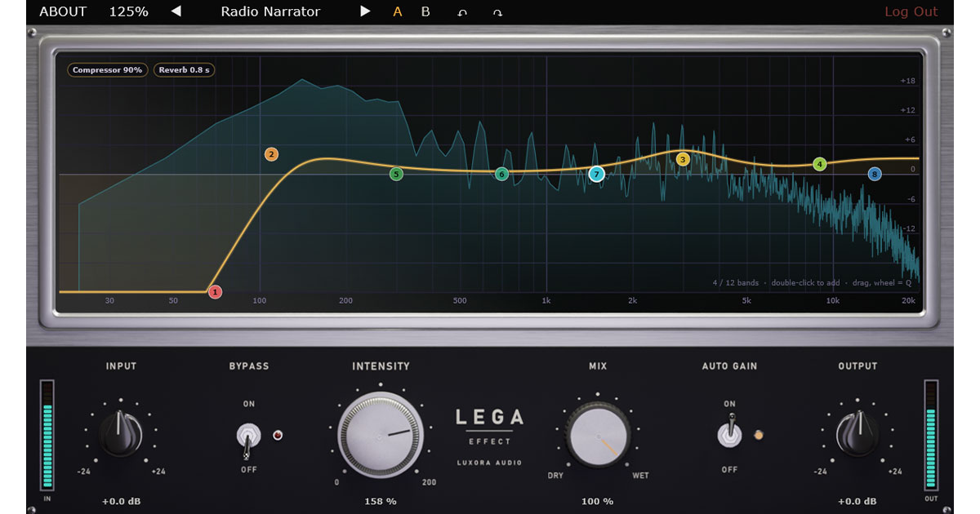Image resolution: width=980 pixels, height=514 pixels.
Task: Click the Input gain knob
Action: point(121,433)
